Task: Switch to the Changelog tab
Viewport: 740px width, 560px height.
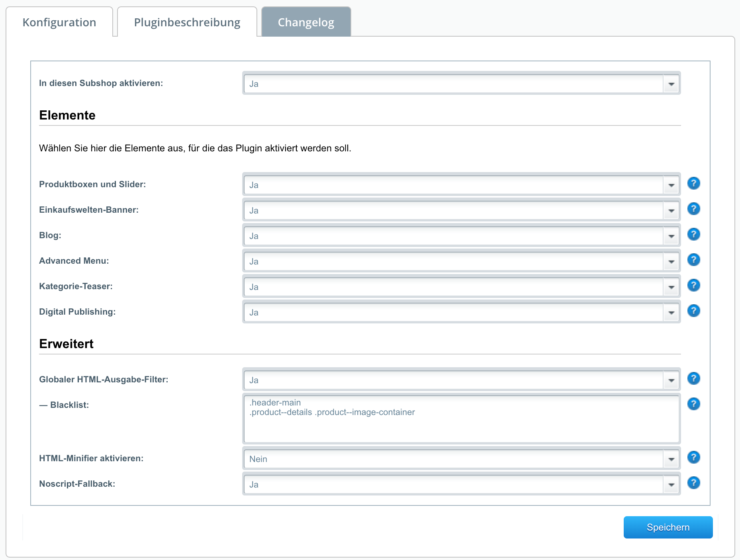Action: pos(306,22)
